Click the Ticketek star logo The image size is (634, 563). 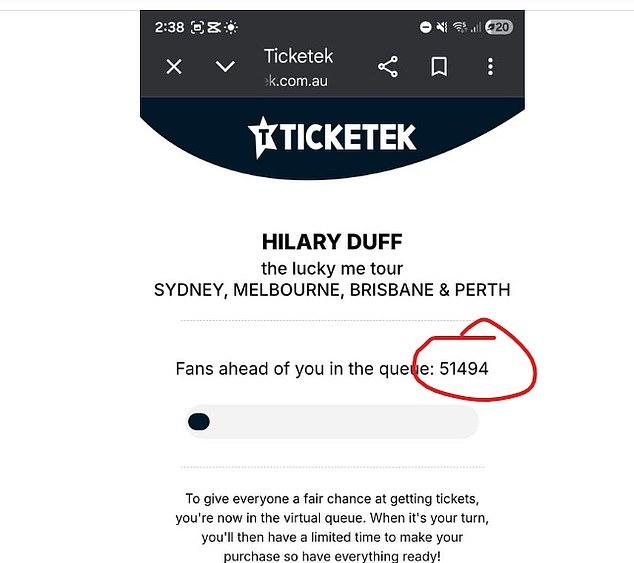(x=264, y=137)
